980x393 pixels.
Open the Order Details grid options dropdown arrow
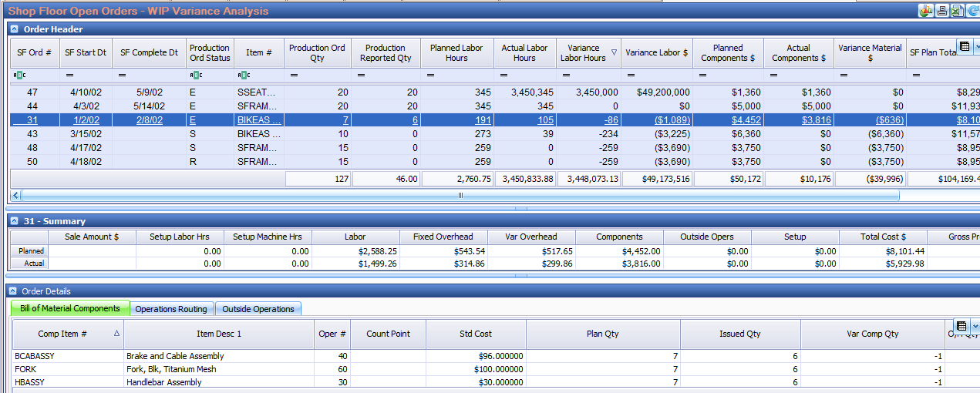tap(975, 326)
